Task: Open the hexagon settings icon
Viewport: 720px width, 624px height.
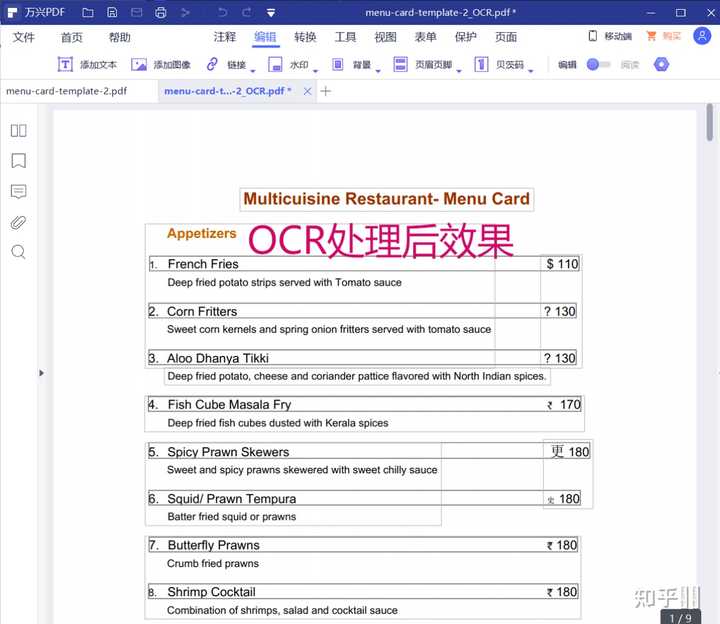Action: [x=661, y=64]
